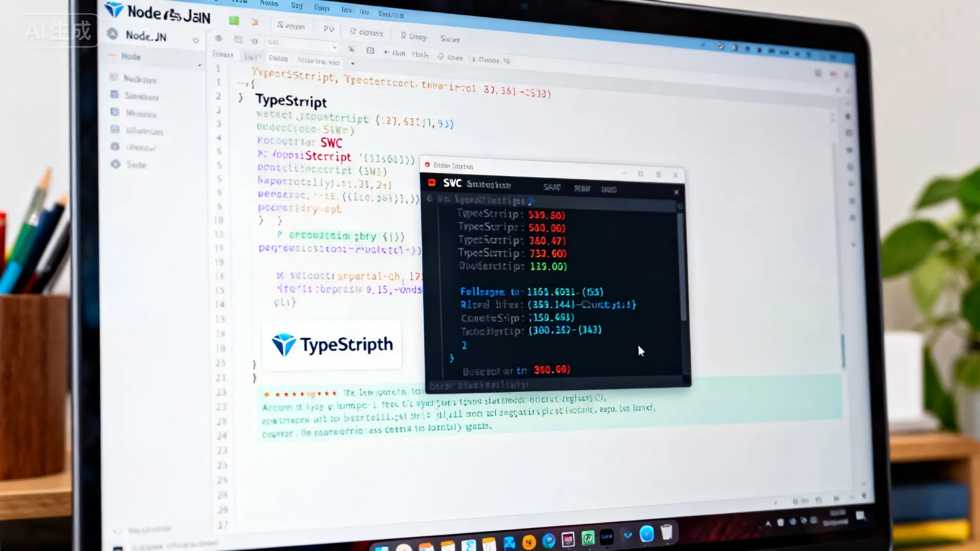Collapse the chevron on the popup's first row

point(430,198)
